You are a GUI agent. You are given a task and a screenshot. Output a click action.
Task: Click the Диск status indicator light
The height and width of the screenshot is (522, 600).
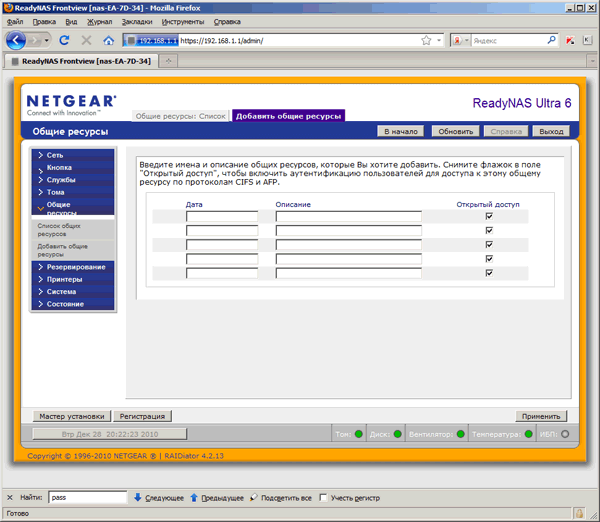(398, 434)
